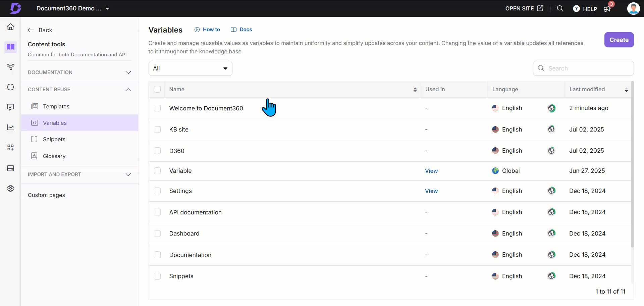Image resolution: width=644 pixels, height=306 pixels.
Task: Open the Docs link
Action: 241,30
